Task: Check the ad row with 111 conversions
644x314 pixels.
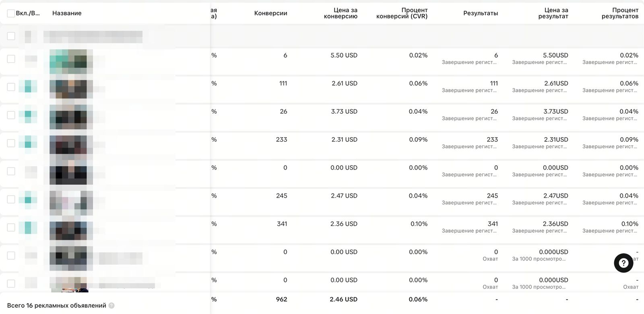Action: point(11,87)
